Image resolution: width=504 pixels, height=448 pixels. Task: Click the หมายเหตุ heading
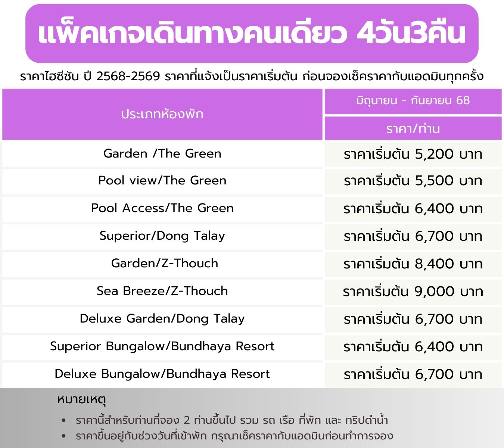[x=82, y=399]
